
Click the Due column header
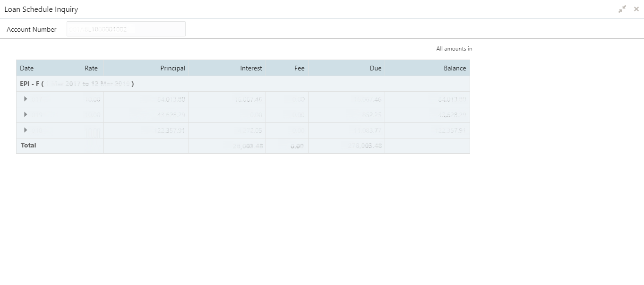coord(346,68)
